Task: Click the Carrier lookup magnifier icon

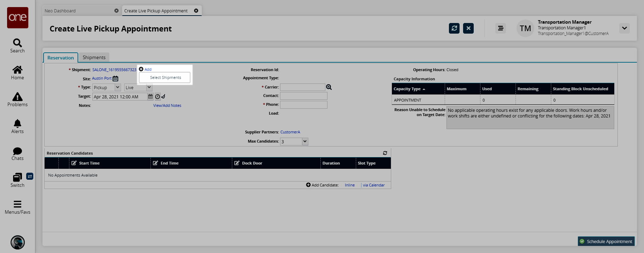Action: [x=329, y=87]
